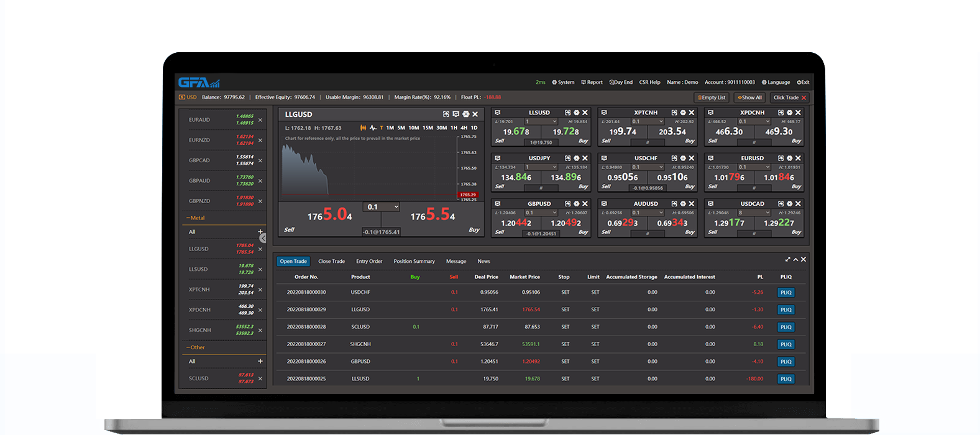Screen dimensions: 980x435
Task: Select the line chart icon on LLGUSD
Action: (373, 128)
